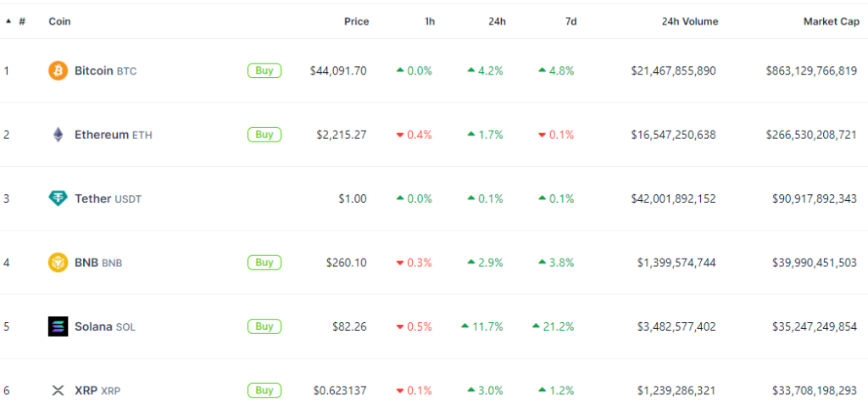Click the Solana logo icon
Screen dimensions: 868x407
pyautogui.click(x=58, y=326)
